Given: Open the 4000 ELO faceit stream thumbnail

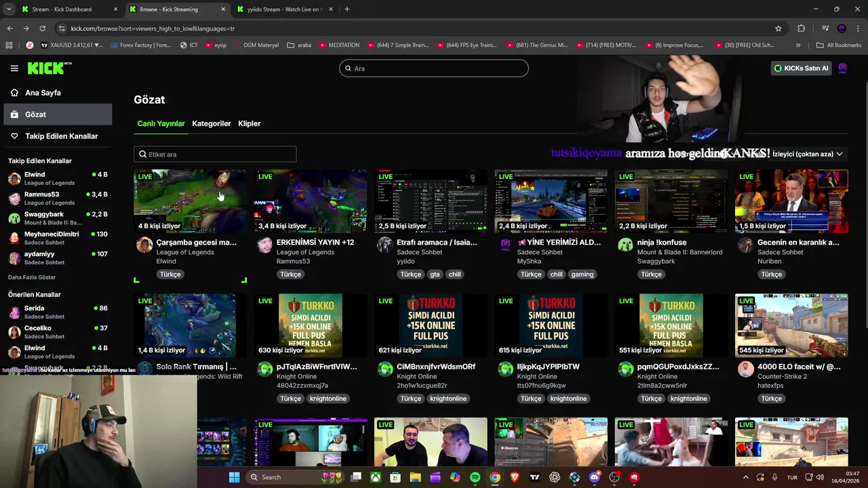Looking at the screenshot, I should tap(791, 325).
